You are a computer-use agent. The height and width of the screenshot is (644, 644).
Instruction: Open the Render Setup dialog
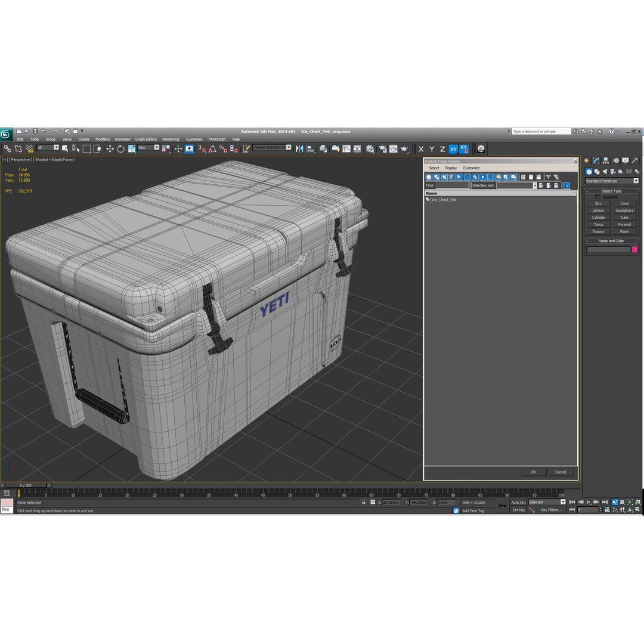coord(382,148)
